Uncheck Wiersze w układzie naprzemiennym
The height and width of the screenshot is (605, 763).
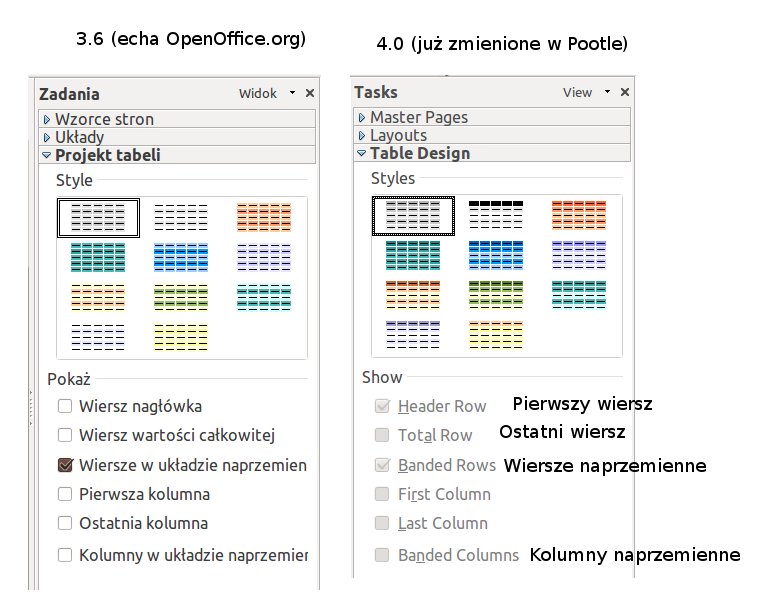[x=66, y=465]
